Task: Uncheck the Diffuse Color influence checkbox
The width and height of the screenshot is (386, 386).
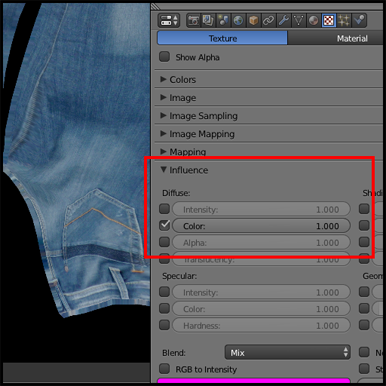Action: click(165, 225)
